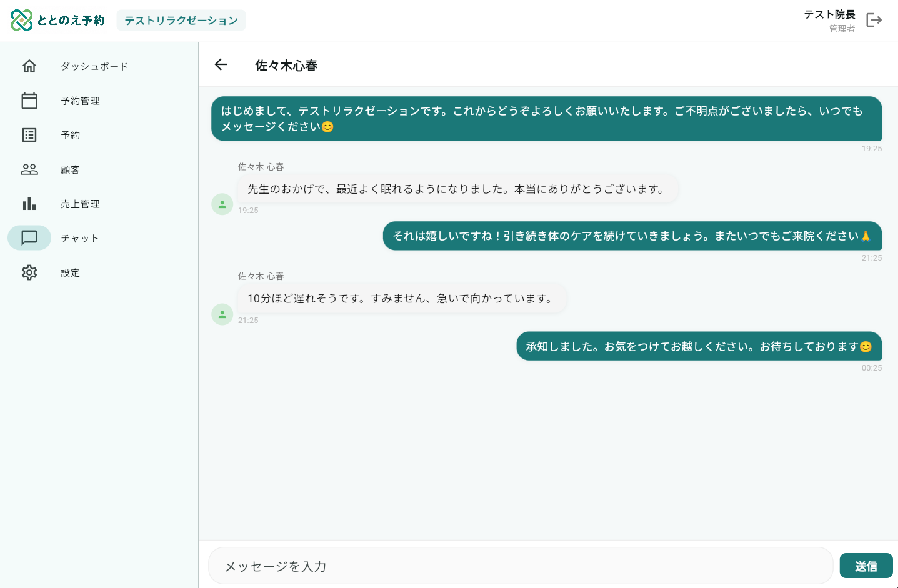
Task: Click the それは嬉しいですね reply bubble
Action: coord(632,236)
